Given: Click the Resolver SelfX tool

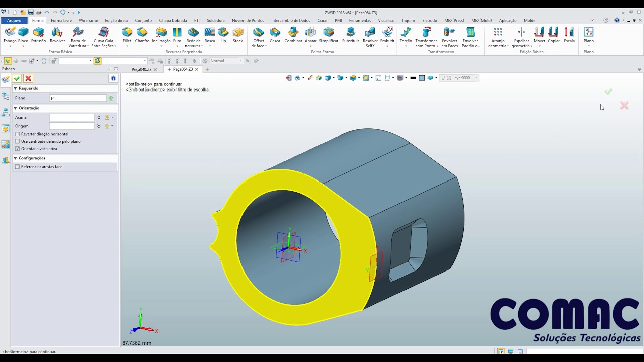Looking at the screenshot, I should click(x=370, y=37).
